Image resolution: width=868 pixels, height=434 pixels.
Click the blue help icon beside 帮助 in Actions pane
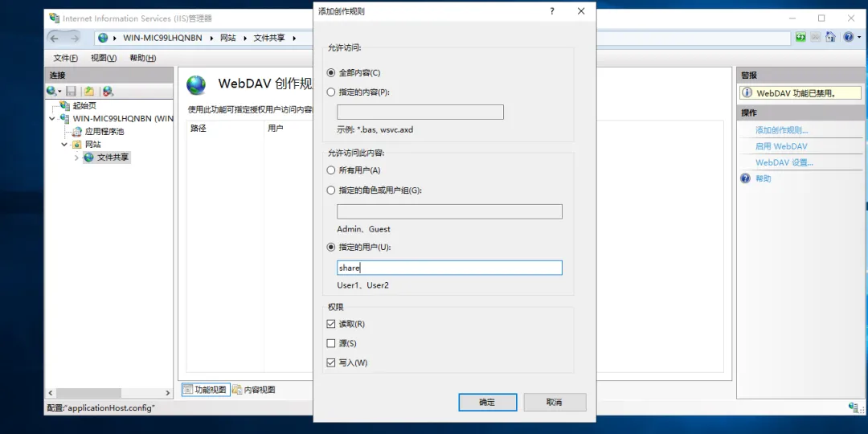[746, 178]
